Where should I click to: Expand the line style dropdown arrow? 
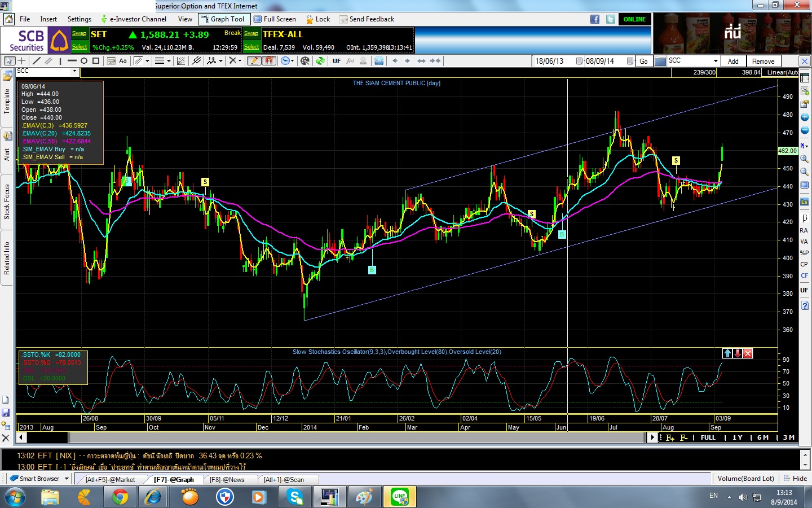click(x=169, y=61)
